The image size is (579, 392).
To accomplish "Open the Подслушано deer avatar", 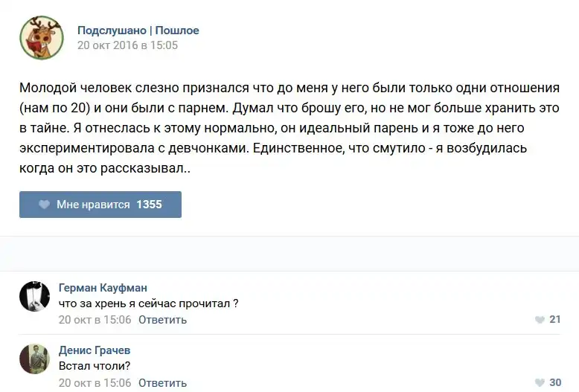I will pos(39,37).
